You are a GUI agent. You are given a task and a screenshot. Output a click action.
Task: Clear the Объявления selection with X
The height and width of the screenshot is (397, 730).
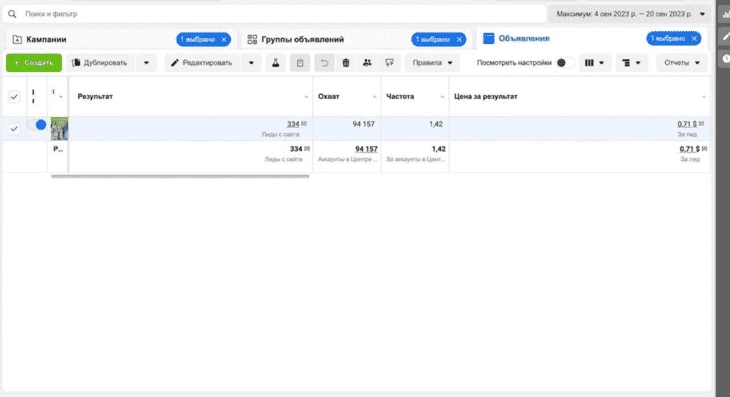[694, 39]
